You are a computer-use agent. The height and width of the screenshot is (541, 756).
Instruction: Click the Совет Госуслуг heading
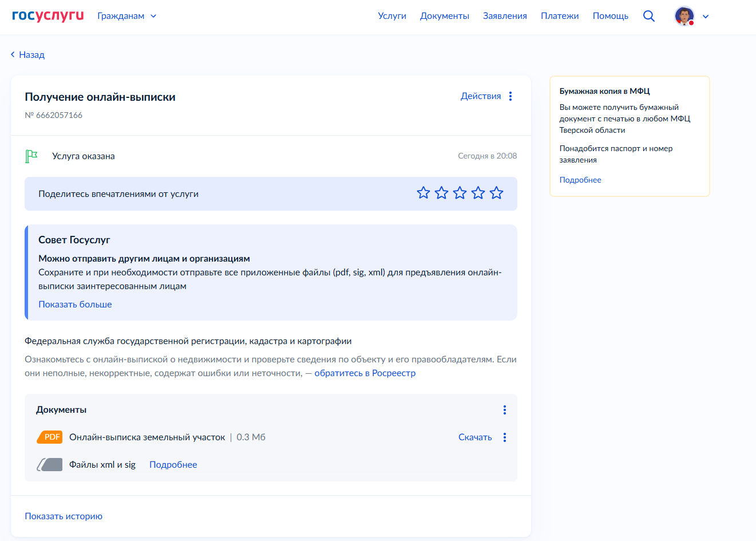tap(74, 240)
